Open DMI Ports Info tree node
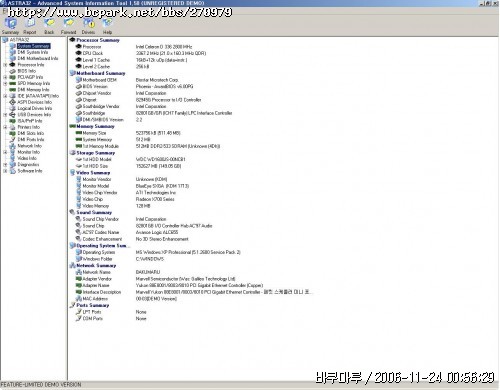Viewport: 500px width, 390px height. [x=31, y=140]
